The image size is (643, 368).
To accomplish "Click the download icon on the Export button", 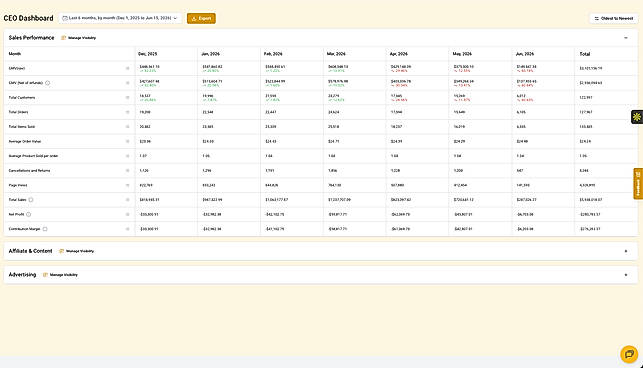I will click(194, 18).
